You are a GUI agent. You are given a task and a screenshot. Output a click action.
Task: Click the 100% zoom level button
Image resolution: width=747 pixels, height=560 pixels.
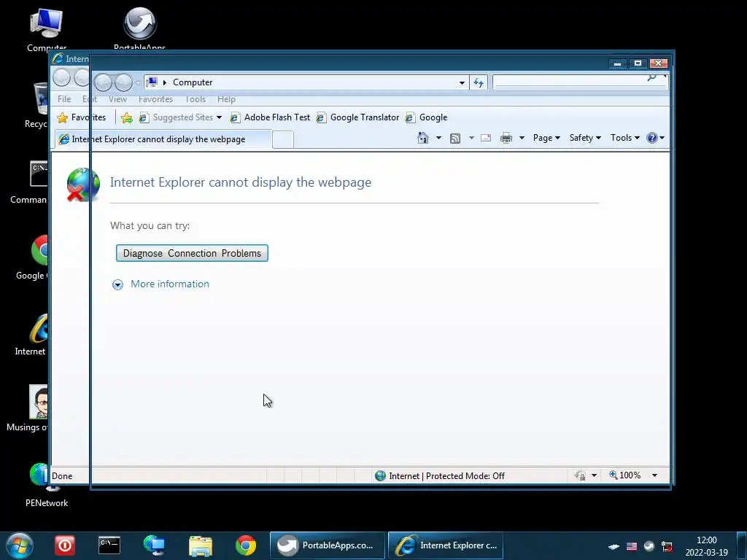(624, 475)
